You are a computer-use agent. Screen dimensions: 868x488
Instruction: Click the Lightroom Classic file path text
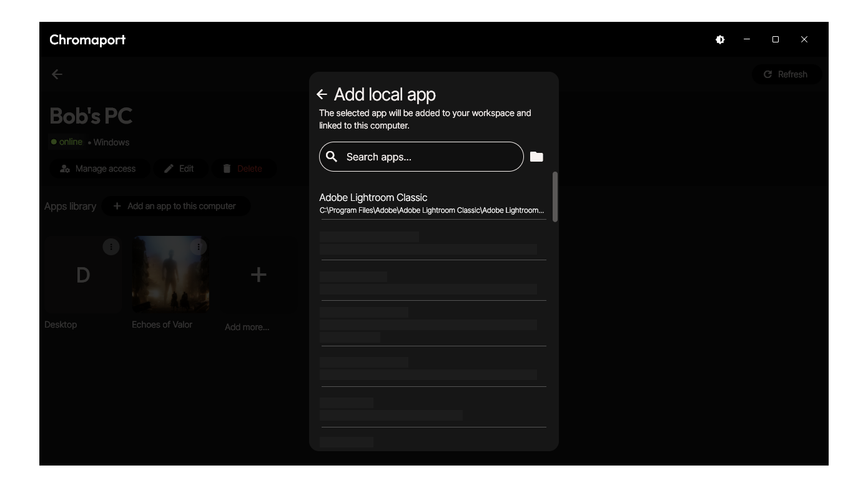pyautogui.click(x=432, y=210)
